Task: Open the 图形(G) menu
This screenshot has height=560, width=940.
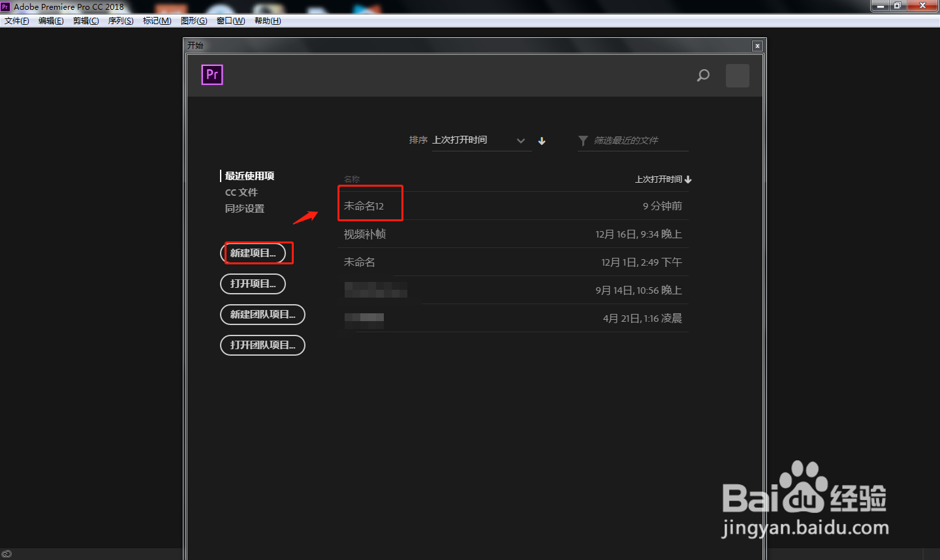Action: click(x=194, y=21)
